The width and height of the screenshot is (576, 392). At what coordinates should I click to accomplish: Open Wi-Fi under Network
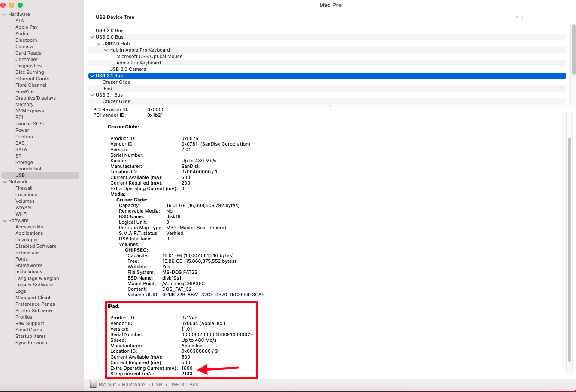tap(21, 214)
